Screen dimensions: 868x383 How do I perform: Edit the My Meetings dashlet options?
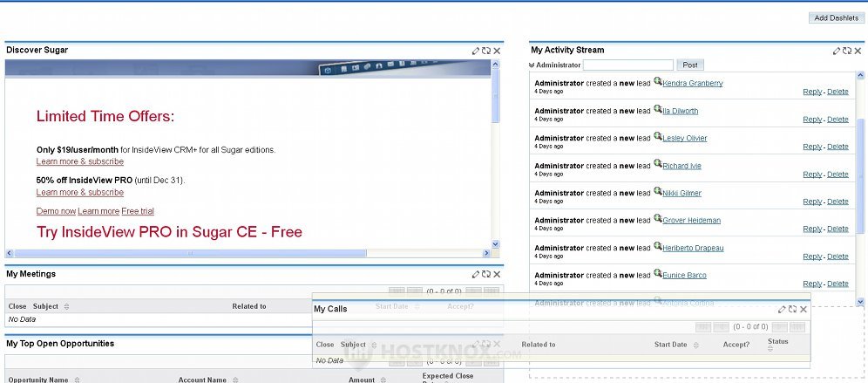point(476,274)
